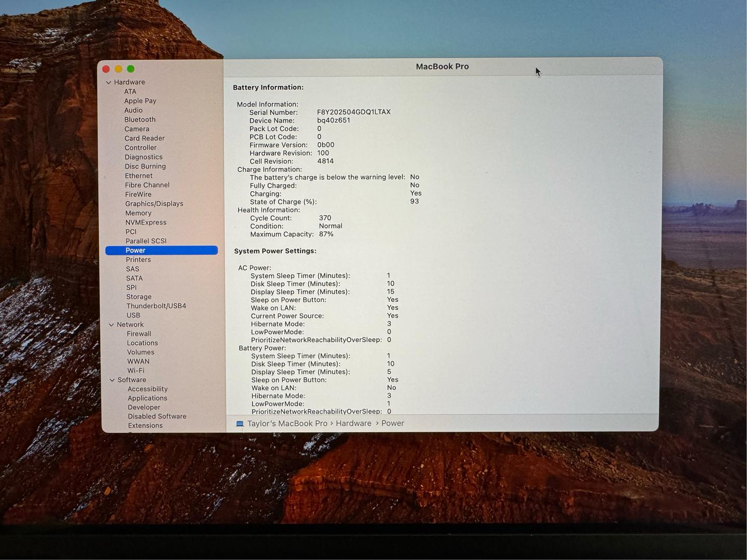Select Bluetooth in the Hardware list
The width and height of the screenshot is (747, 560).
[140, 120]
